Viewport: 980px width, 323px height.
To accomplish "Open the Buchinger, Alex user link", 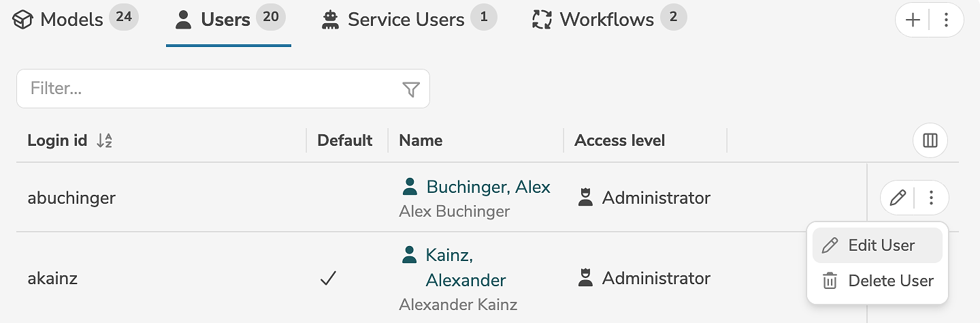I will (x=488, y=187).
